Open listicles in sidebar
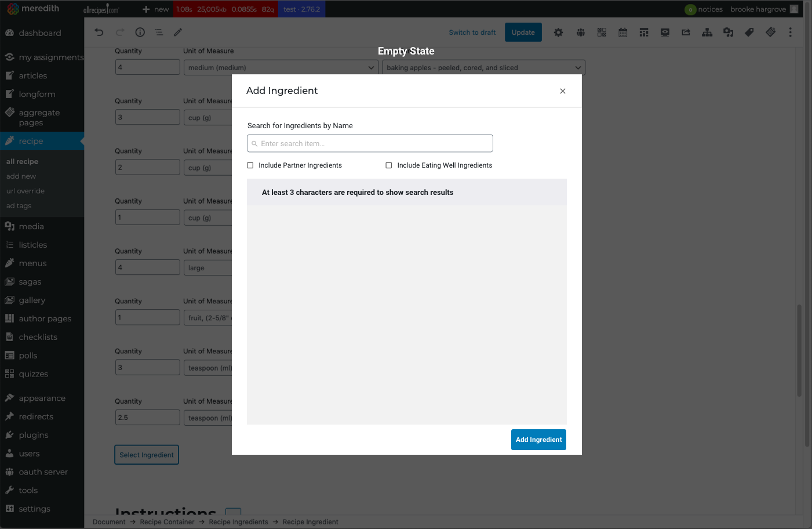 click(32, 245)
